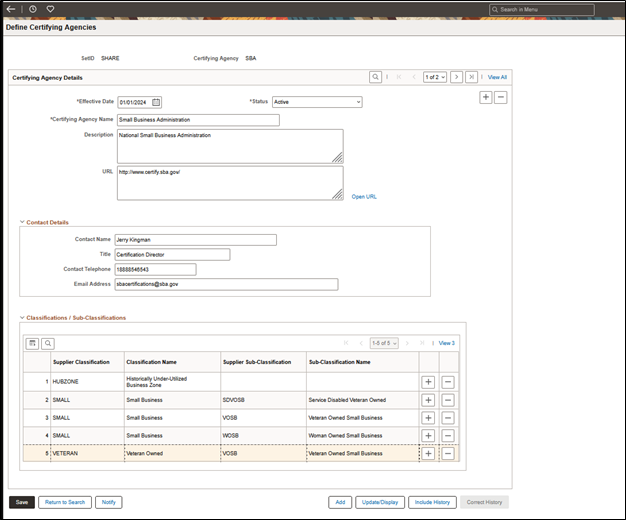Click the Save button
This screenshot has width=626, height=520.
(22, 502)
